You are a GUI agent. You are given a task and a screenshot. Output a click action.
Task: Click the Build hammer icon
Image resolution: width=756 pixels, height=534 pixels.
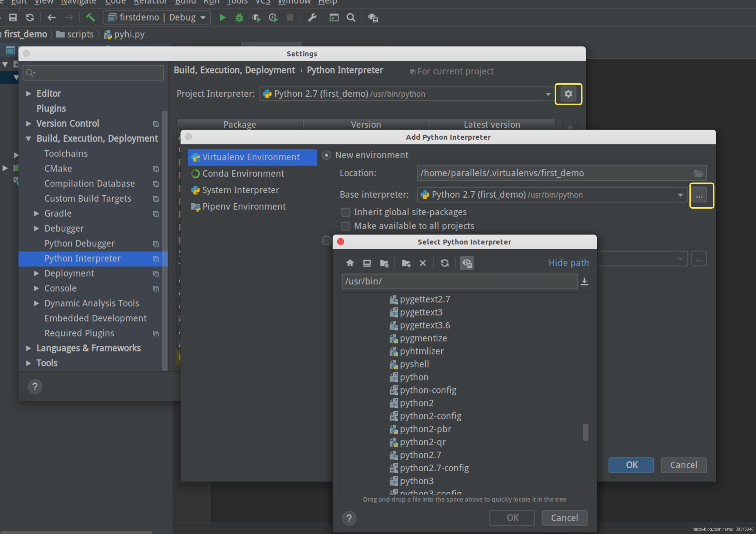[x=91, y=17]
